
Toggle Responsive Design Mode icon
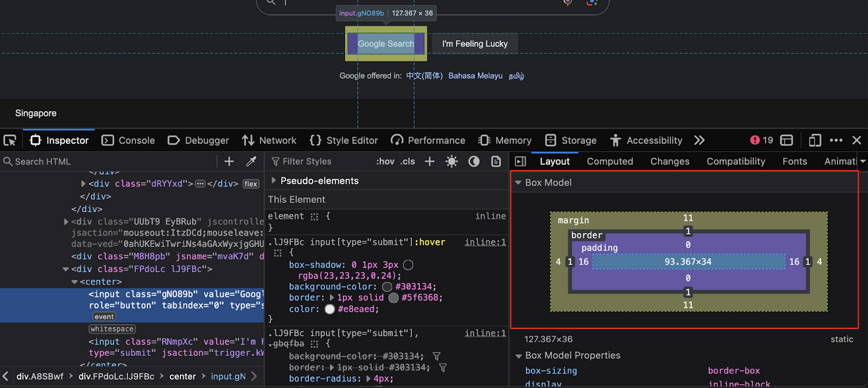click(x=815, y=140)
